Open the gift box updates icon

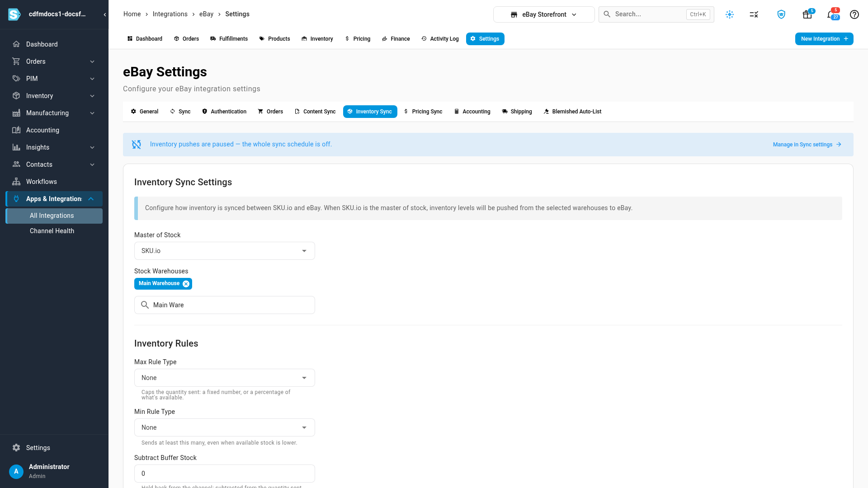click(x=807, y=14)
